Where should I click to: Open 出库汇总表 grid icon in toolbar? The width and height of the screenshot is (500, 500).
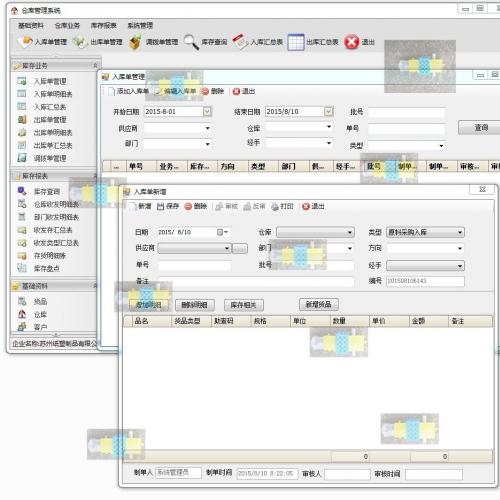point(296,42)
